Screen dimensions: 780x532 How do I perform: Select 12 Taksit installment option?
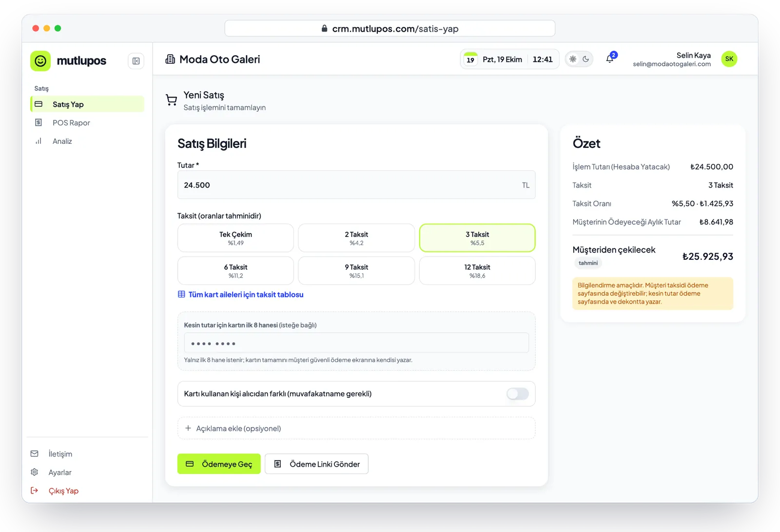click(x=477, y=271)
